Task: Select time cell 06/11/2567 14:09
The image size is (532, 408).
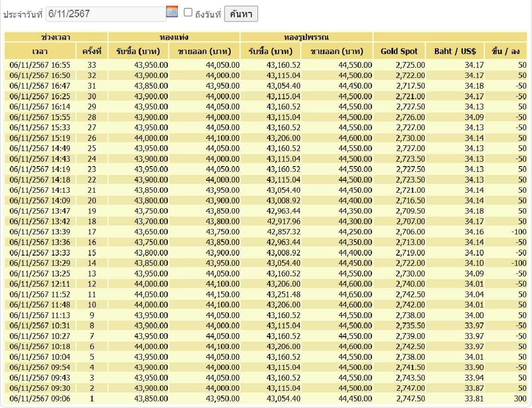Action: (x=40, y=200)
